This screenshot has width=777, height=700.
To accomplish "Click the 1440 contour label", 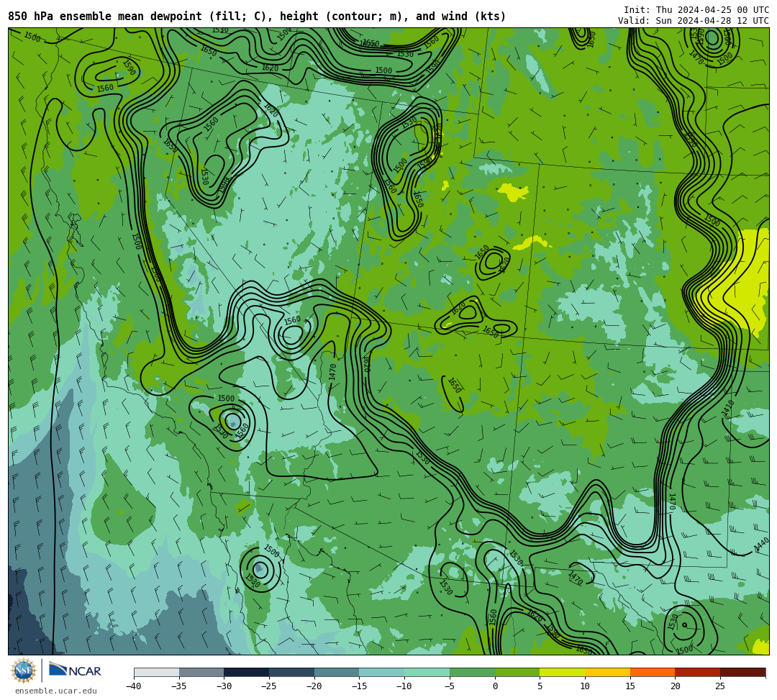I will click(x=761, y=545).
